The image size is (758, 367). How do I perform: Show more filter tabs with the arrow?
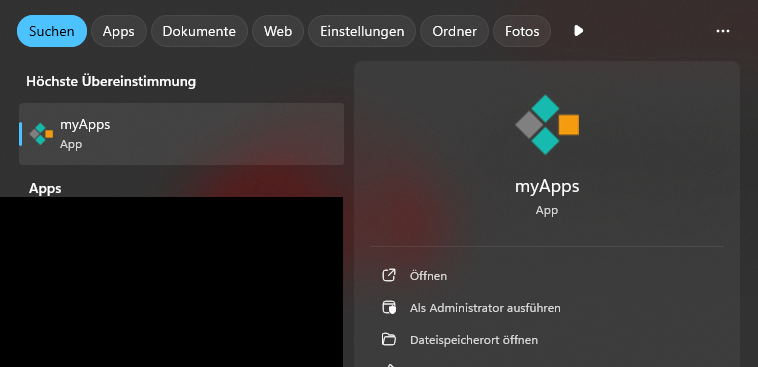pos(579,31)
